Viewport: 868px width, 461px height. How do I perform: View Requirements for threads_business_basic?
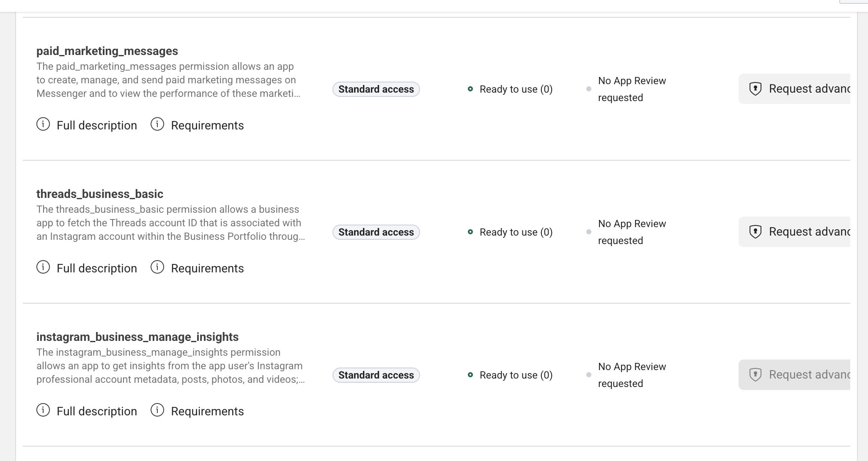(x=207, y=269)
